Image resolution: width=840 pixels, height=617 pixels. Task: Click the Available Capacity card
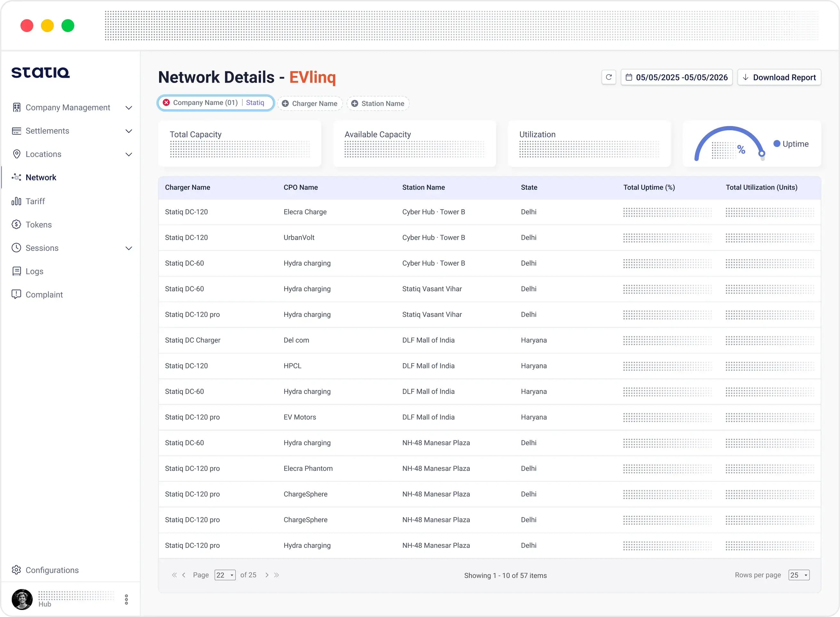[414, 144]
